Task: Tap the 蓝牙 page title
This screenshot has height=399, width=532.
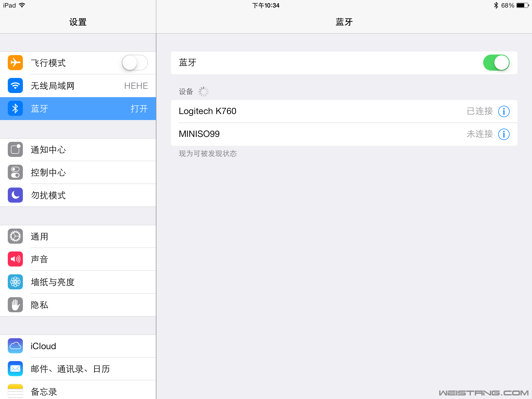Action: tap(344, 22)
